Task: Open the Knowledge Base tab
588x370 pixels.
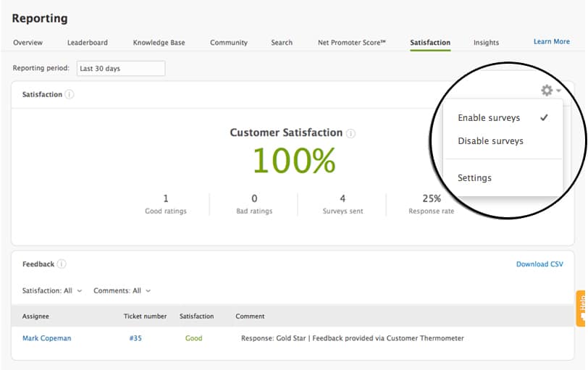Action: 159,43
